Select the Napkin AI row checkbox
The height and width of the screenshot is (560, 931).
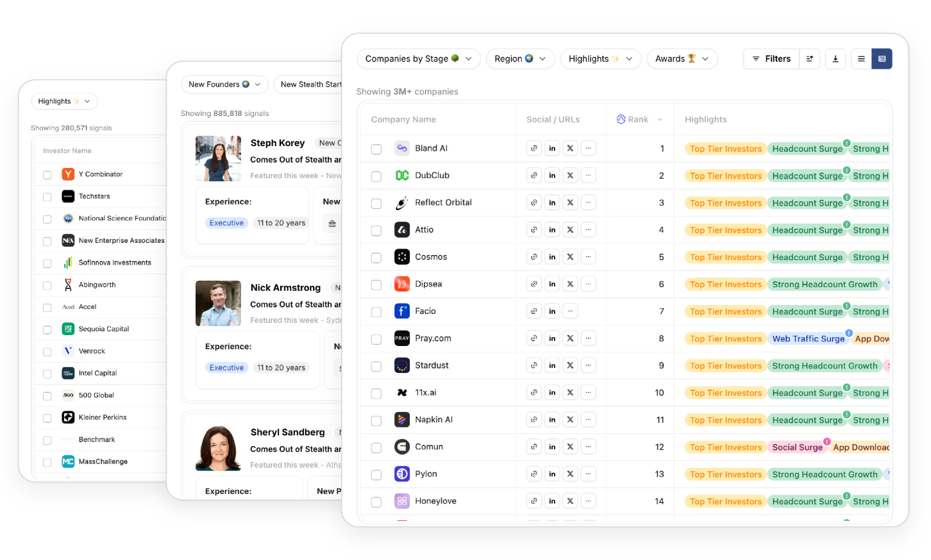coord(376,420)
